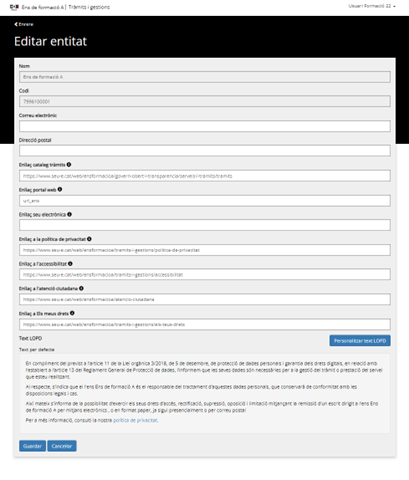The height and width of the screenshot is (480, 409).
Task: Cancel editing with the Cancel·lar button
Action: 62,446
